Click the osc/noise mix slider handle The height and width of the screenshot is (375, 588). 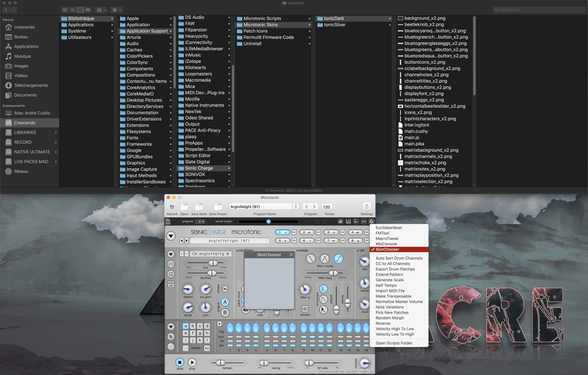tap(213, 263)
